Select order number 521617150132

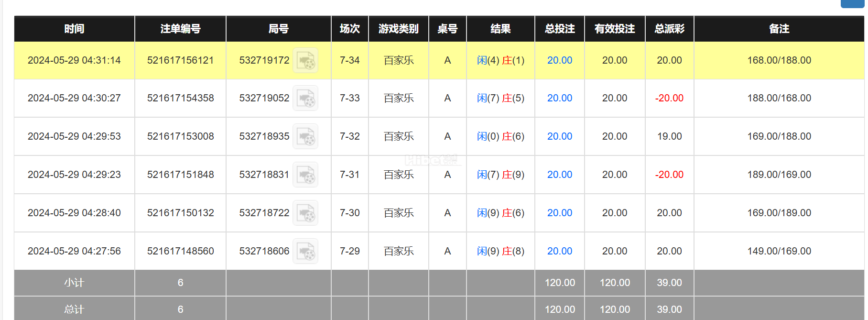click(x=181, y=213)
